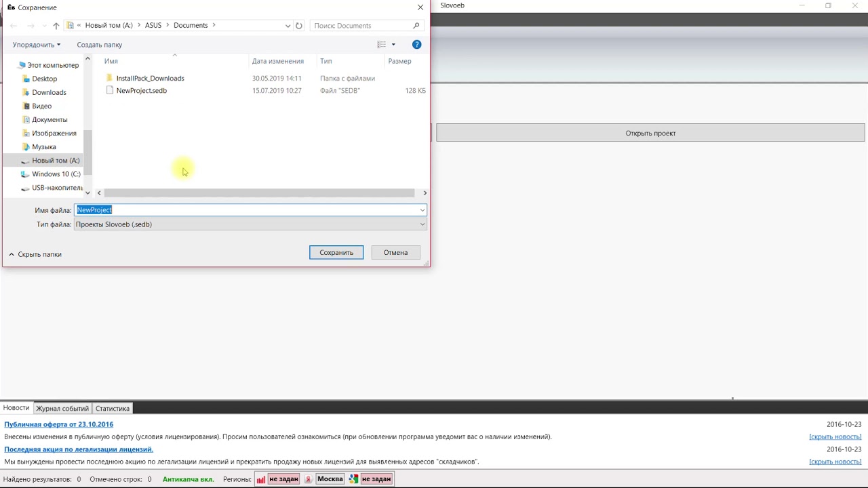Expand the Имя файла dropdown arrow
This screenshot has height=488, width=868.
(x=422, y=210)
